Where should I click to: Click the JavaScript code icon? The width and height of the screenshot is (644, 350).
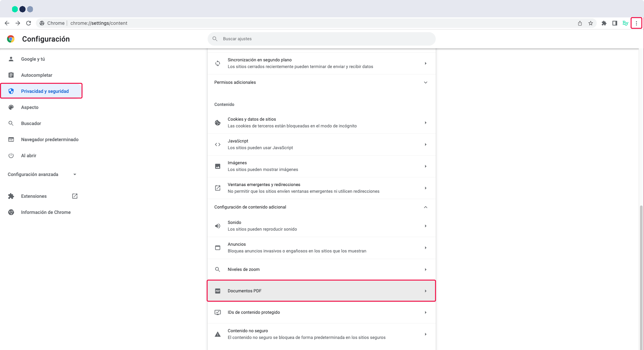[218, 144]
